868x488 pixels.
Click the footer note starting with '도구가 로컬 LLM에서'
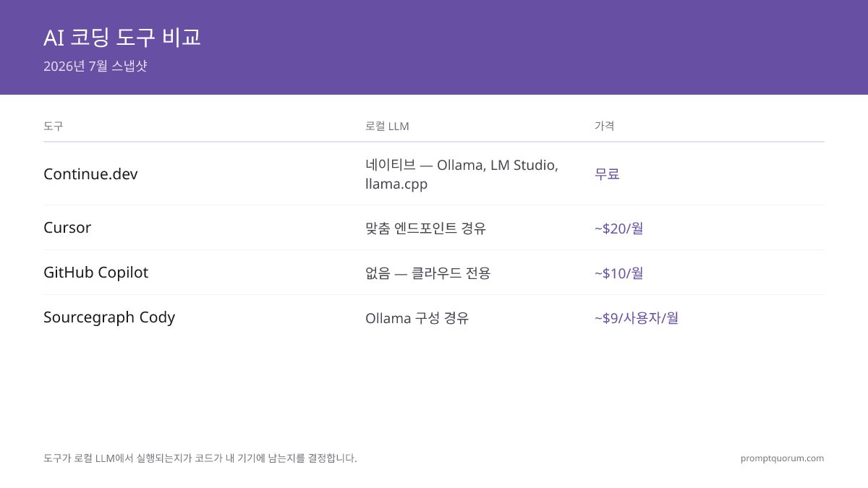point(200,458)
